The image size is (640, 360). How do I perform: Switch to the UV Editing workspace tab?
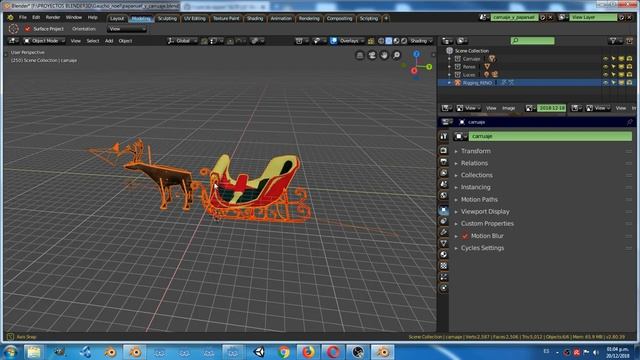tap(195, 18)
